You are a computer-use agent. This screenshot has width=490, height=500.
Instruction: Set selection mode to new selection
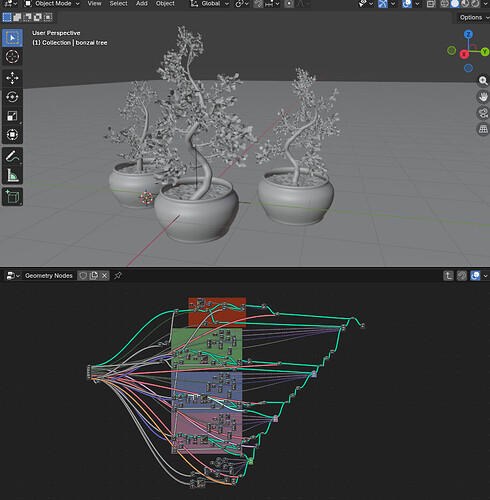7,17
